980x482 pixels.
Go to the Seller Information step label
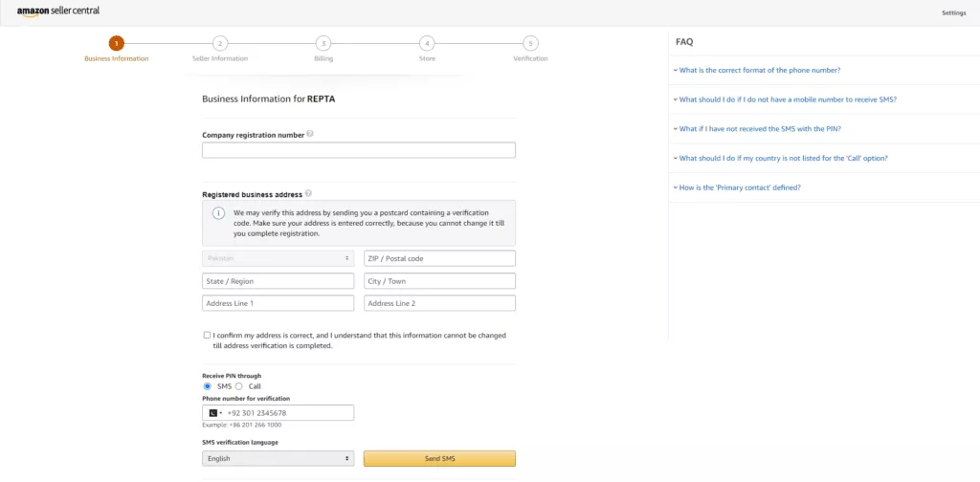coord(220,58)
